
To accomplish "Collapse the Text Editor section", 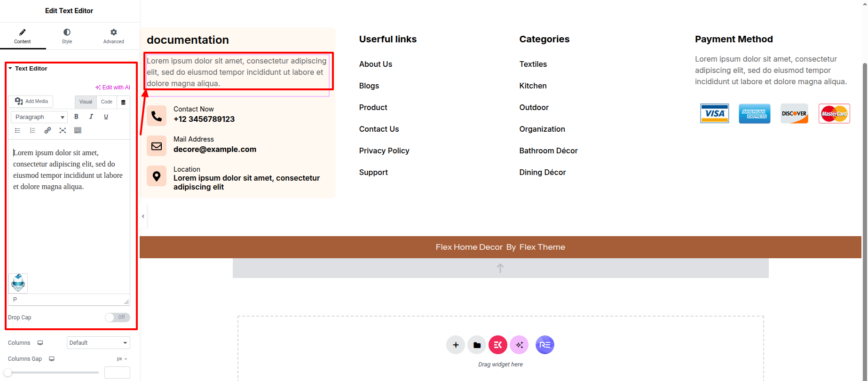I will (x=10, y=69).
